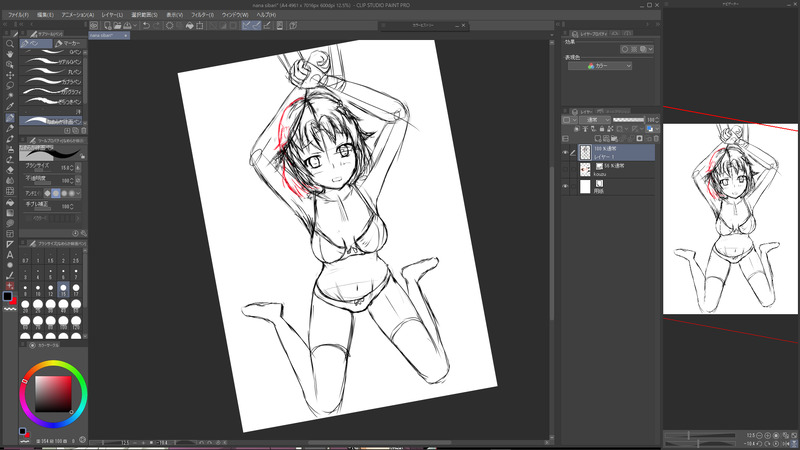Toggle visibility of レイヤー 1 layer
Screen dimensions: 800x450
coord(566,153)
